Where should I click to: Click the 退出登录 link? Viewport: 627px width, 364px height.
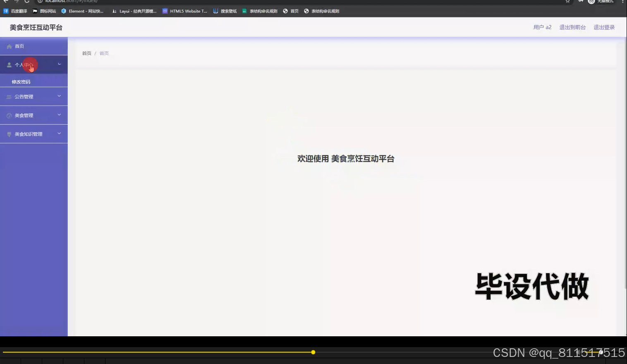(604, 27)
